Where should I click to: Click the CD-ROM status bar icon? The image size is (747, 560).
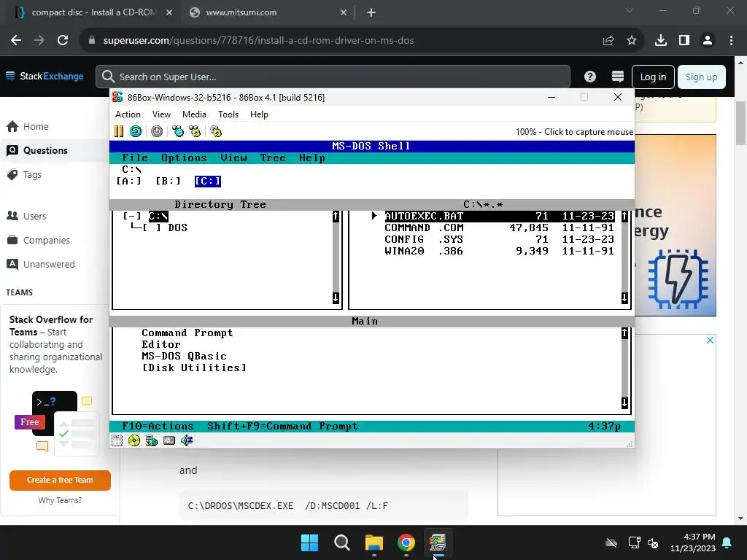point(134,440)
